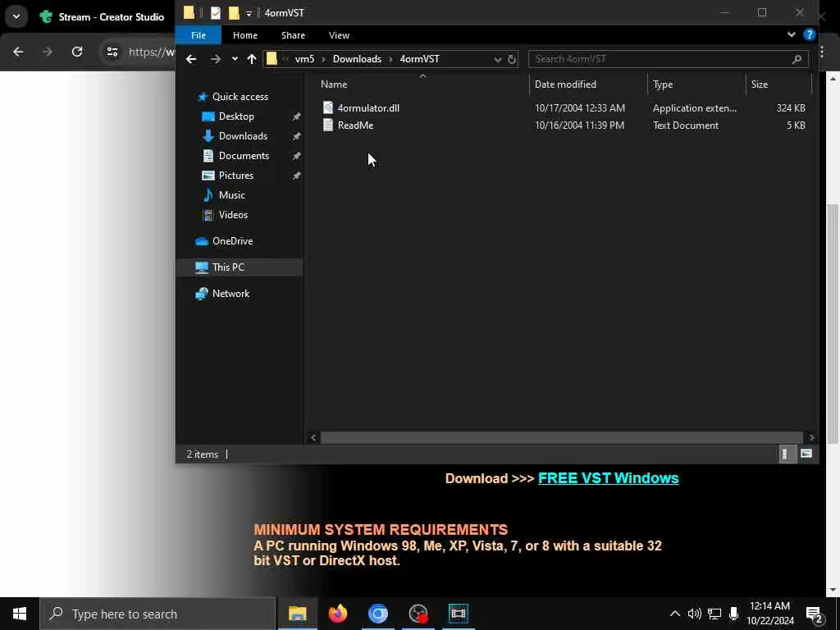Open File Explorer from the taskbar
The image size is (840, 630).
click(x=297, y=614)
